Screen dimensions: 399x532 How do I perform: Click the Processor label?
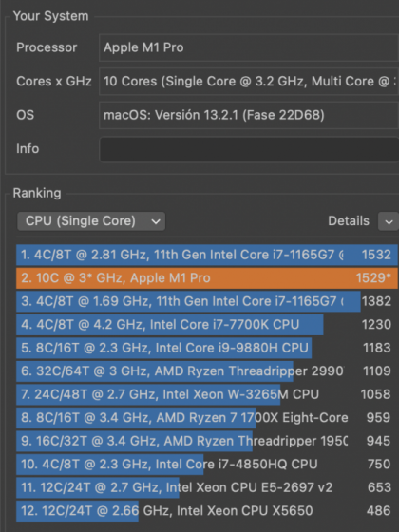point(47,47)
